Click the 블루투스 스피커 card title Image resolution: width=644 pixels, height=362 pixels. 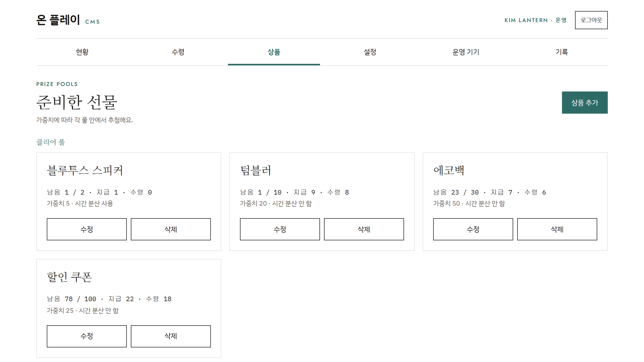point(85,170)
